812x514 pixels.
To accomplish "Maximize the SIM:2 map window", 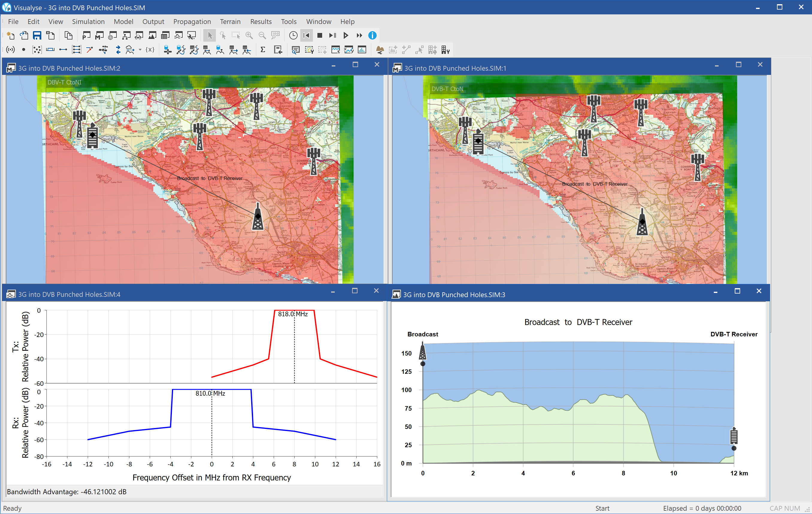I will click(x=355, y=65).
